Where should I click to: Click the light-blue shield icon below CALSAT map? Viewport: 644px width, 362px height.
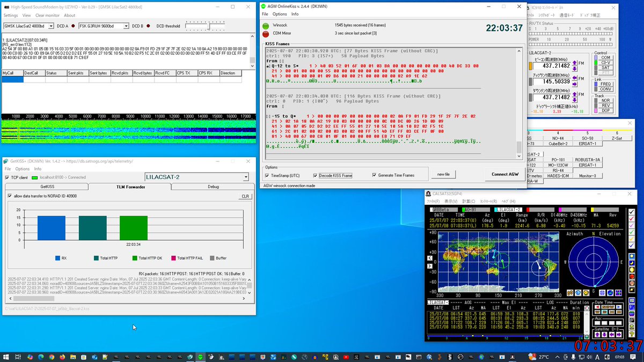[578, 293]
